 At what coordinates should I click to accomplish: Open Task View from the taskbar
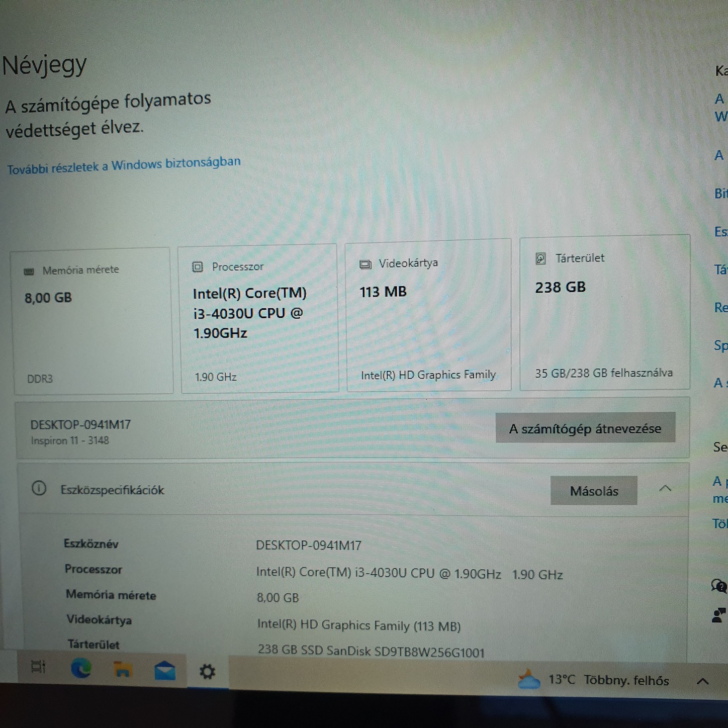(x=38, y=667)
